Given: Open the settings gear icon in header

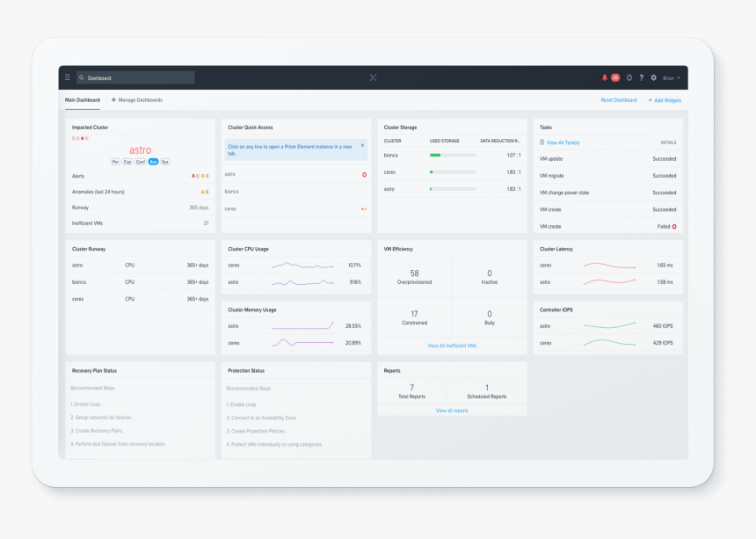Looking at the screenshot, I should click(654, 77).
